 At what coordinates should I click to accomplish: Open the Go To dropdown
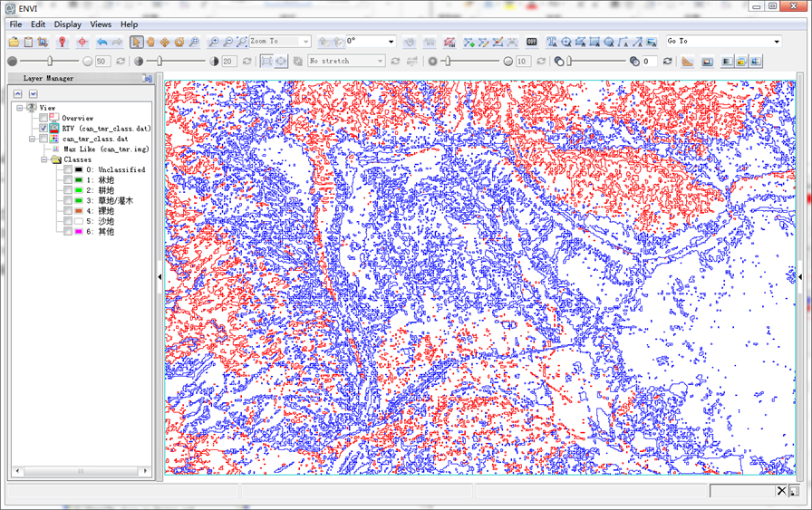tap(723, 41)
